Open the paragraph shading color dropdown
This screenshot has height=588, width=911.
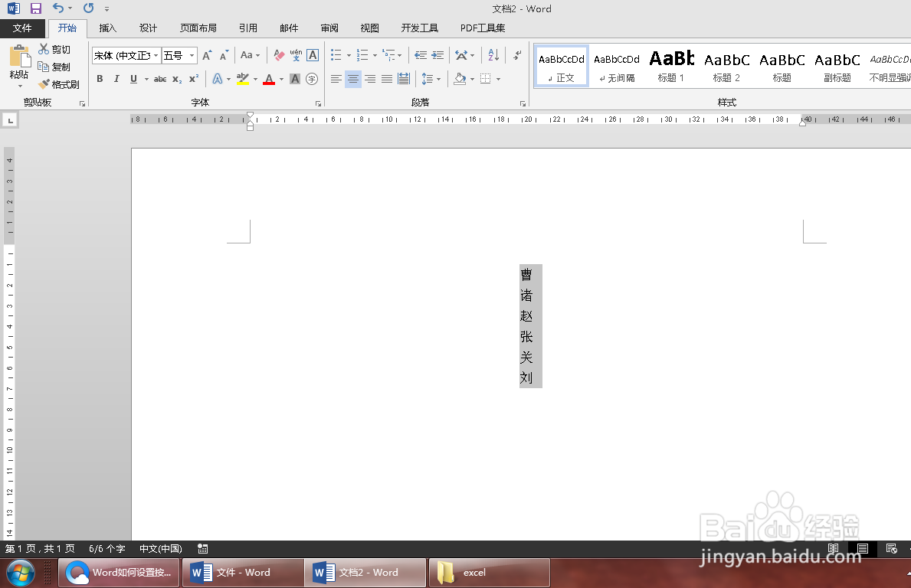tap(472, 79)
